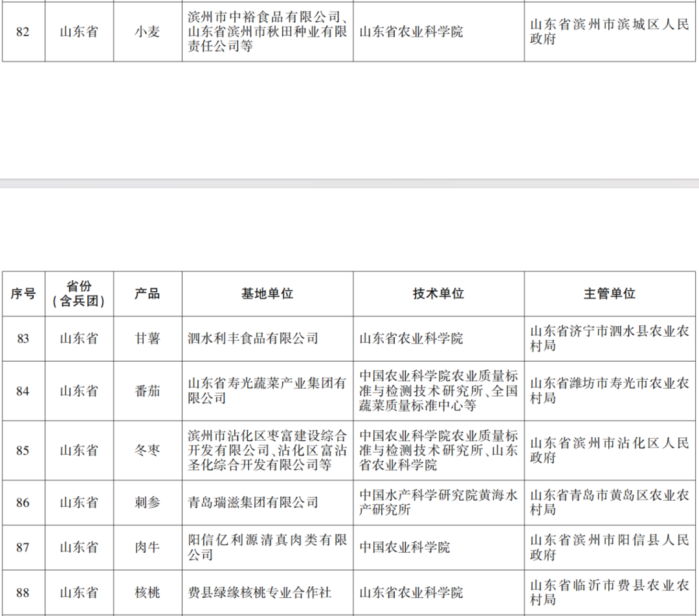Click 全国蔬菜质量标准中心等 technical unit cell
The image size is (699, 616).
pyautogui.click(x=438, y=391)
